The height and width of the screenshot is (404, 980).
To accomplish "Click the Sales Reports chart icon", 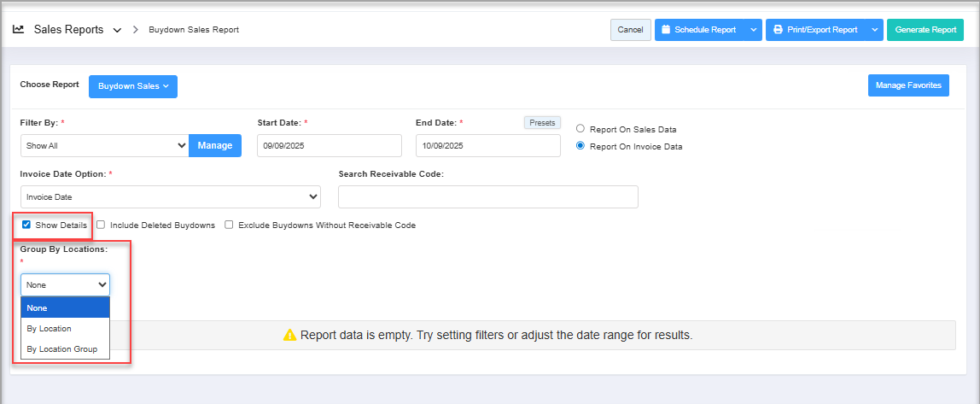I will (x=19, y=29).
